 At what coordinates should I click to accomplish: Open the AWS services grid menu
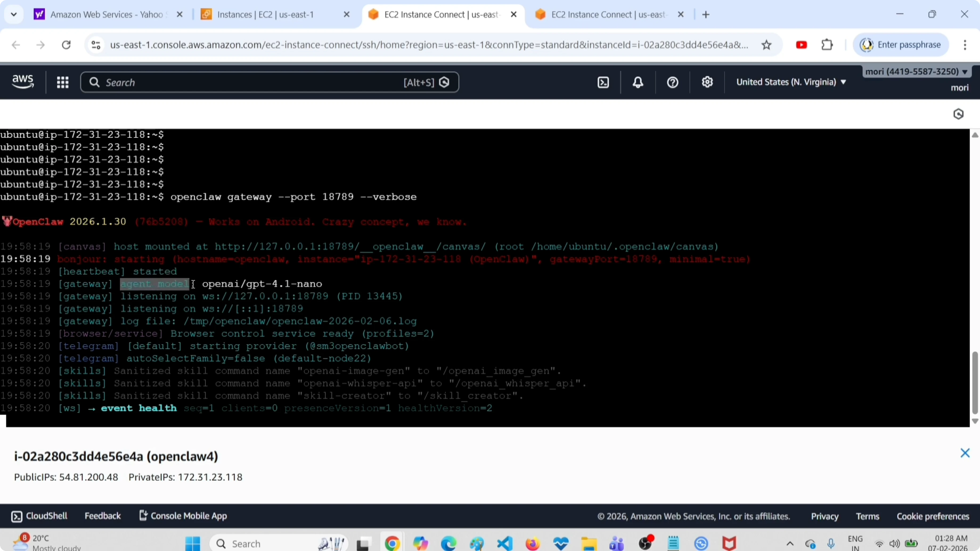[x=63, y=83]
